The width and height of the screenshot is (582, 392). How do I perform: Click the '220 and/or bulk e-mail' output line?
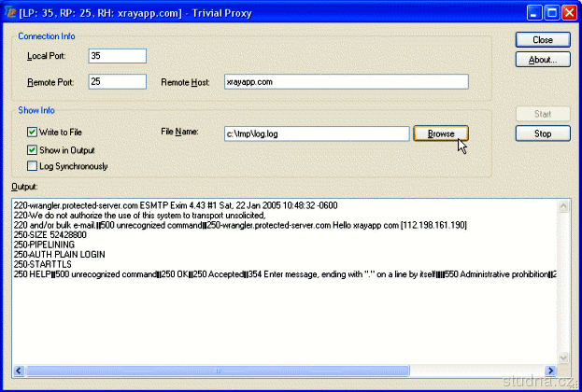pos(240,225)
